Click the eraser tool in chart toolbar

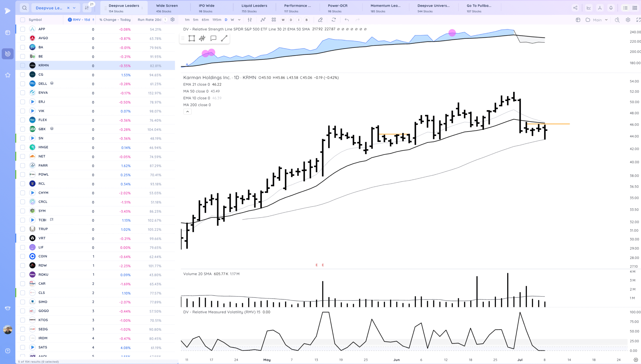click(320, 20)
